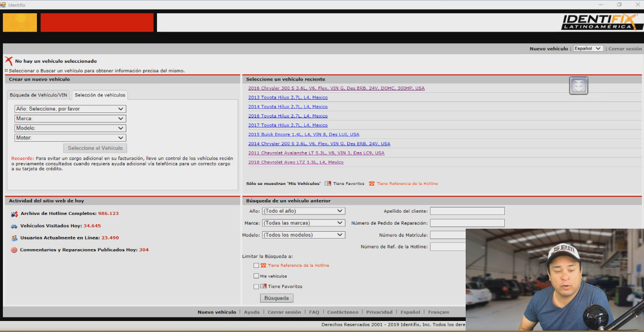Image resolution: width=644 pixels, height=332 pixels.
Task: Click the Archivo de Hotline icon
Action: point(14,214)
